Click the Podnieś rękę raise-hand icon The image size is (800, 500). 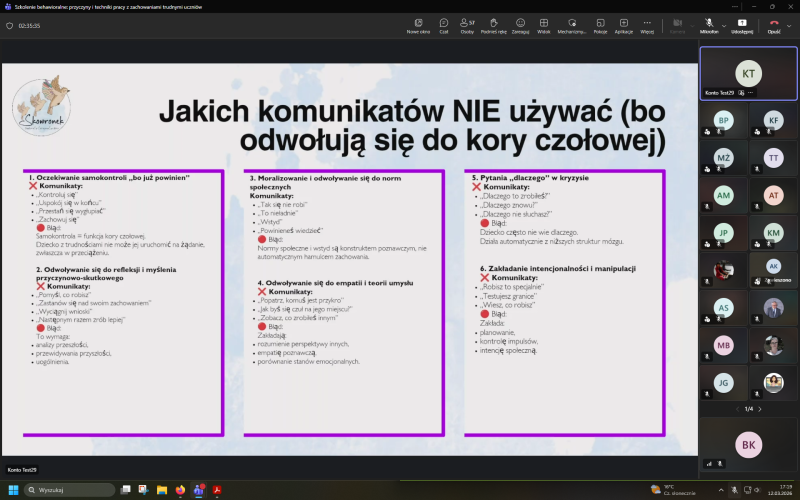tap(493, 24)
